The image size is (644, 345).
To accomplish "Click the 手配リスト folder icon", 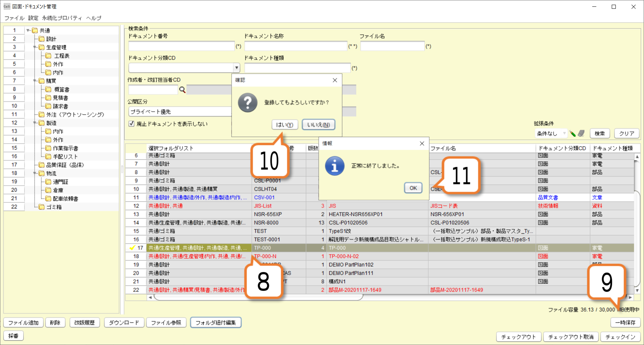I will [x=48, y=156].
